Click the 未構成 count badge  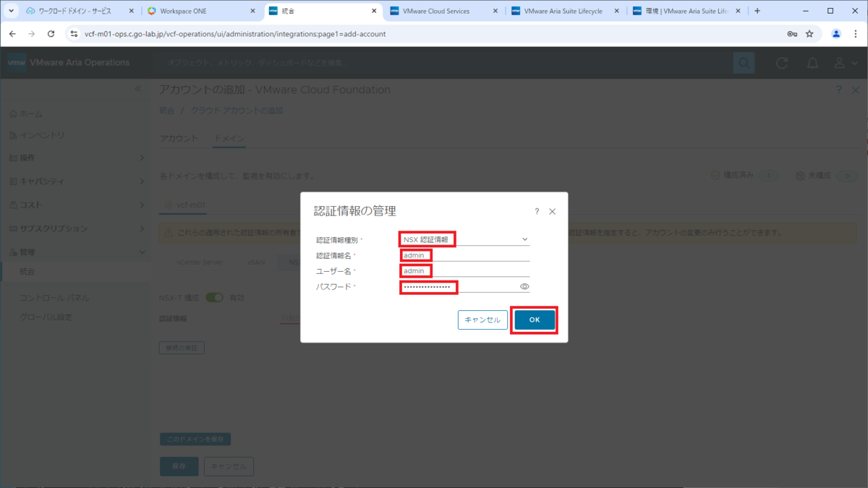coord(846,176)
